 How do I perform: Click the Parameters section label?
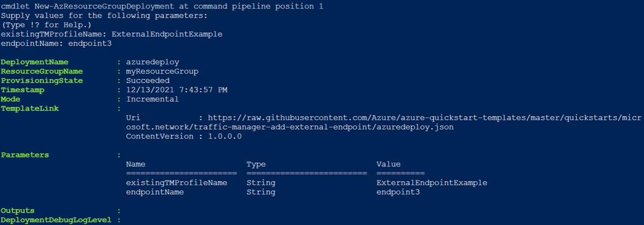[x=25, y=155]
